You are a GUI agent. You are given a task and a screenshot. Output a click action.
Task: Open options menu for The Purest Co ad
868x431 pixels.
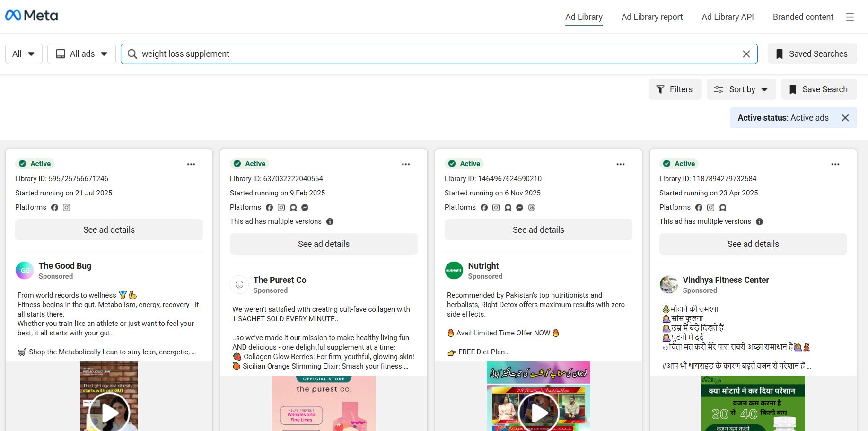click(406, 164)
